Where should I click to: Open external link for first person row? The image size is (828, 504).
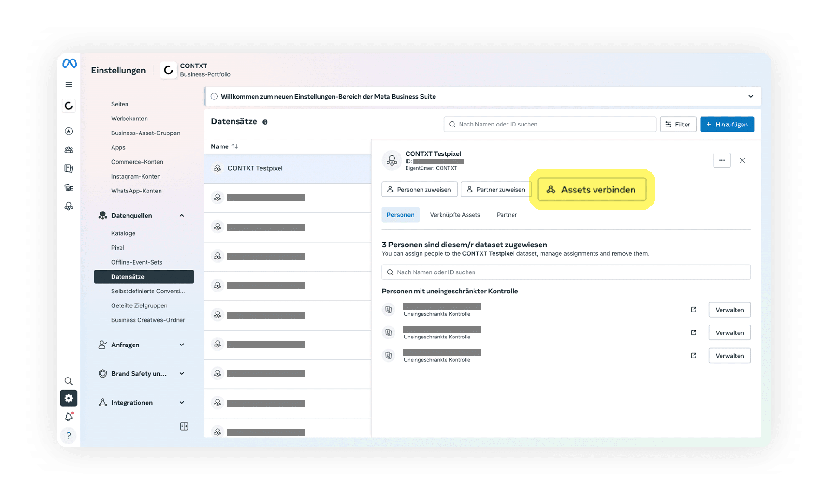694,310
